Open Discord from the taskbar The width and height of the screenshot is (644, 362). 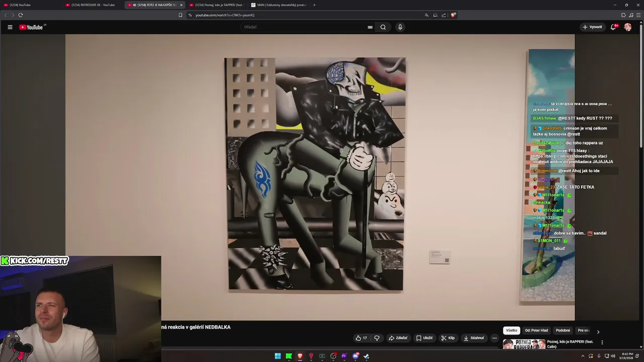355,356
